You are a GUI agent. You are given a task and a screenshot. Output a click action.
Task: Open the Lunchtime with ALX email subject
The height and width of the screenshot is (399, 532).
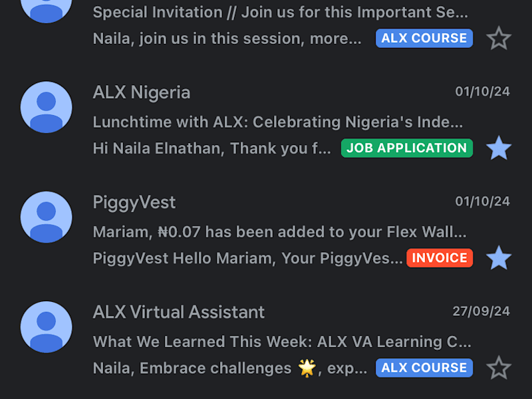pos(278,122)
